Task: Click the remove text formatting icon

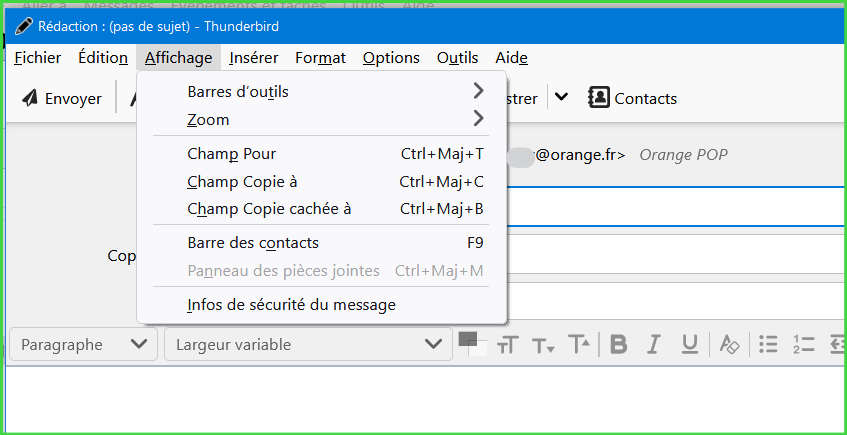Action: pos(729,345)
